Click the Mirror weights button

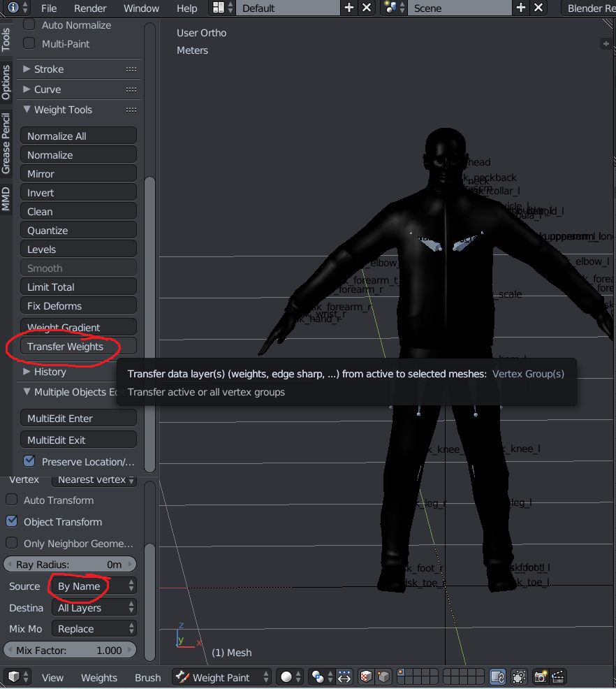coord(79,173)
